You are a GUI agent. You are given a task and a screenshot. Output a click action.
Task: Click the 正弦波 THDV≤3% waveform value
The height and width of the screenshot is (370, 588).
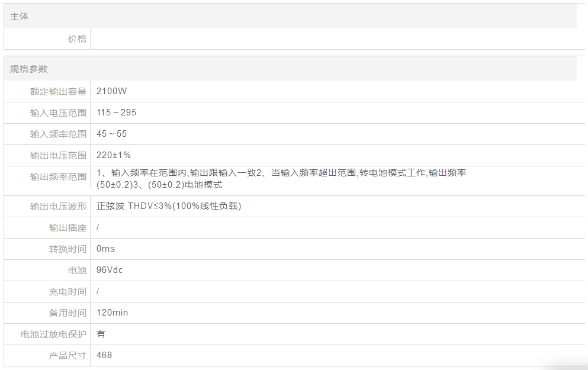[x=169, y=206]
